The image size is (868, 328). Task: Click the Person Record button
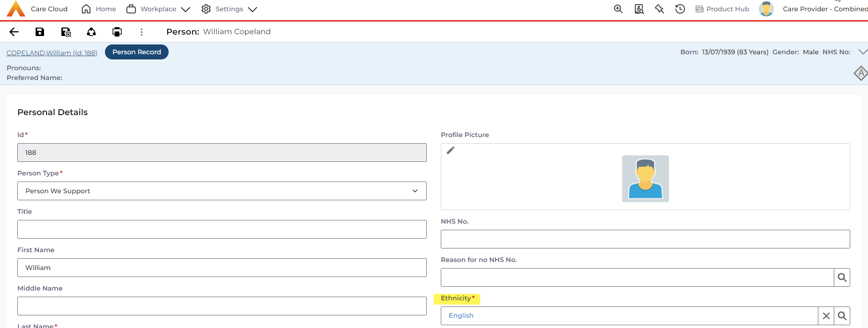[x=137, y=52]
